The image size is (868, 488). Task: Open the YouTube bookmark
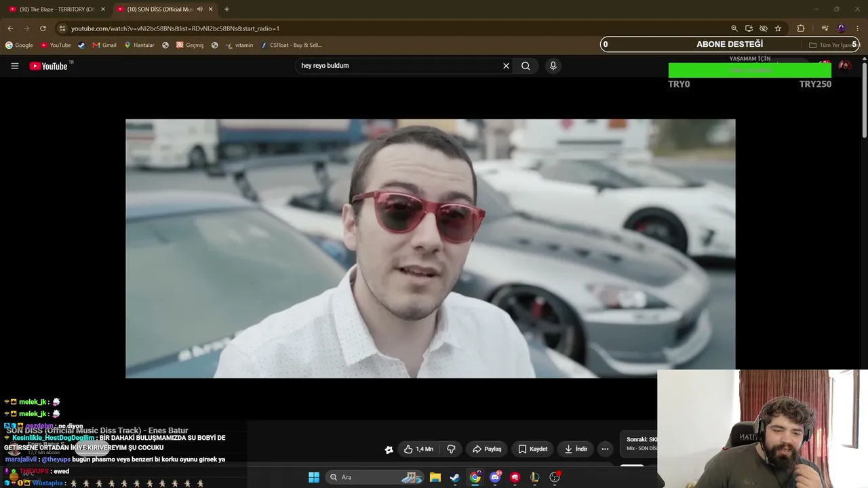point(56,45)
